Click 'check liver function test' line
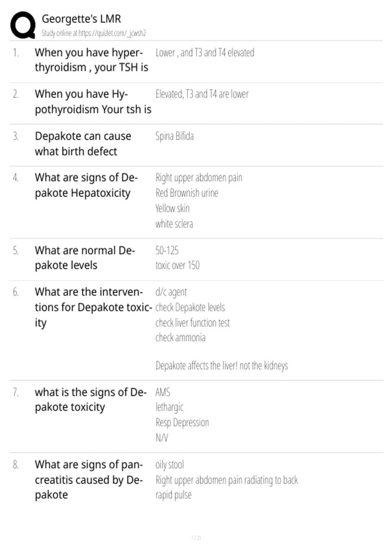The width and height of the screenshot is (392, 556). [192, 323]
